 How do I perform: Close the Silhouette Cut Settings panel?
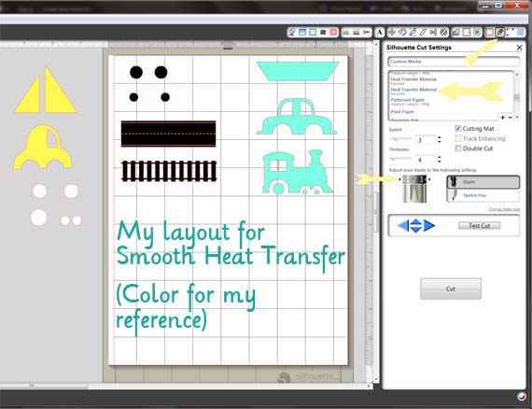click(x=519, y=48)
